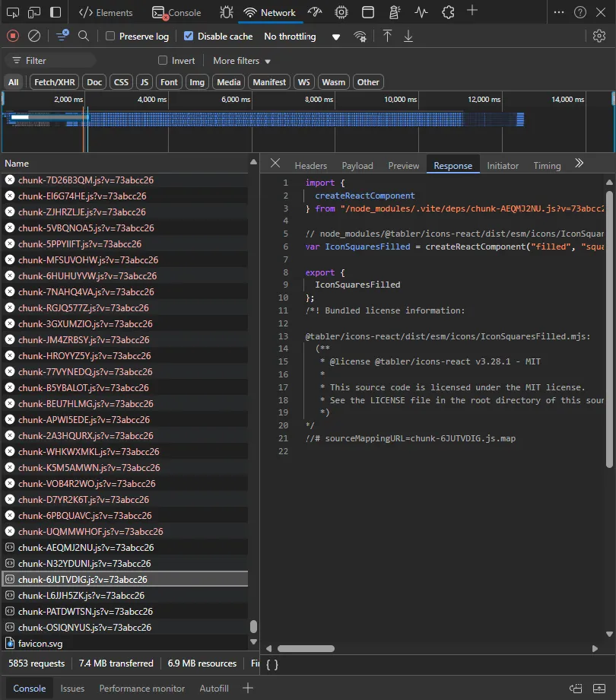The image size is (616, 700).
Task: Switch to the Headers tab
Action: pyautogui.click(x=311, y=166)
